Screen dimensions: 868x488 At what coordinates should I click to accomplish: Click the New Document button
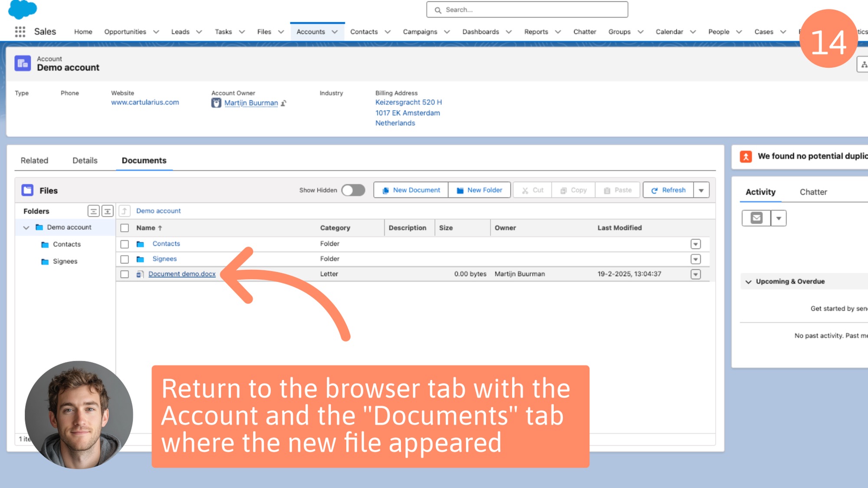(x=411, y=190)
